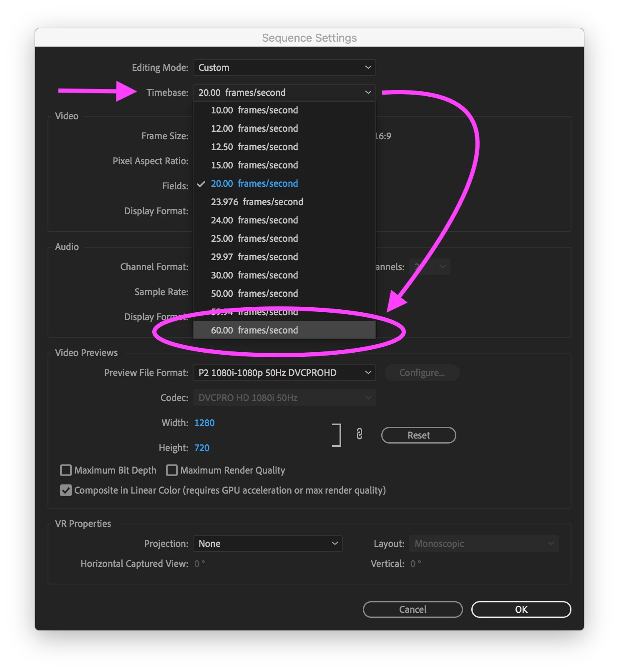This screenshot has width=619, height=672.
Task: Choose the checked 20.00 frames/second entry
Action: [x=284, y=183]
